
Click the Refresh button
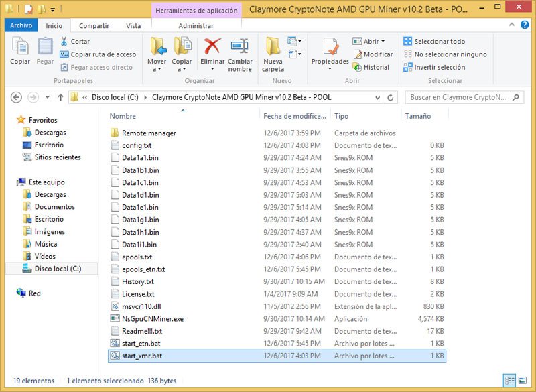[x=391, y=97]
